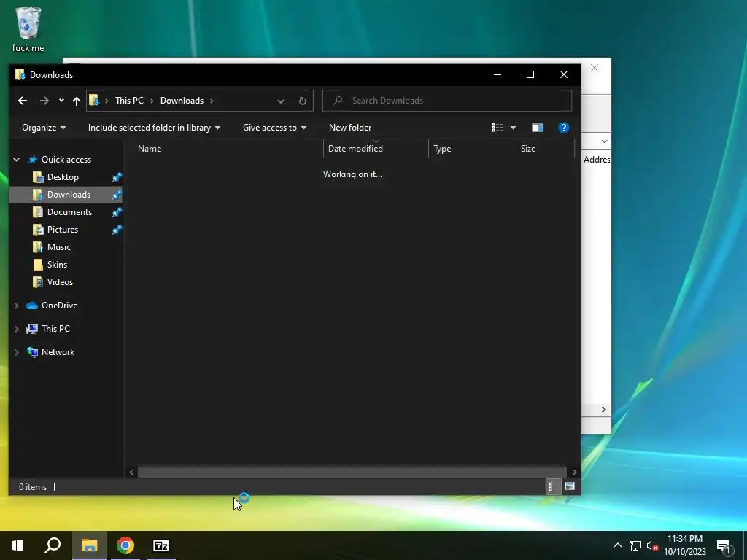The height and width of the screenshot is (560, 747).
Task: Open the dropdown chevron after Downloads breadcrumb
Action: coord(212,101)
